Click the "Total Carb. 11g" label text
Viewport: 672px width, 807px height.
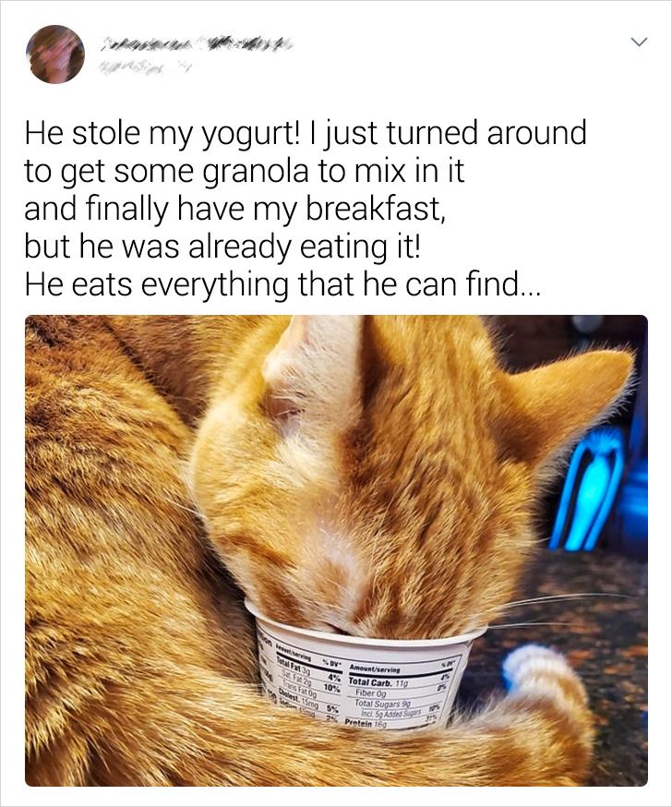click(378, 682)
